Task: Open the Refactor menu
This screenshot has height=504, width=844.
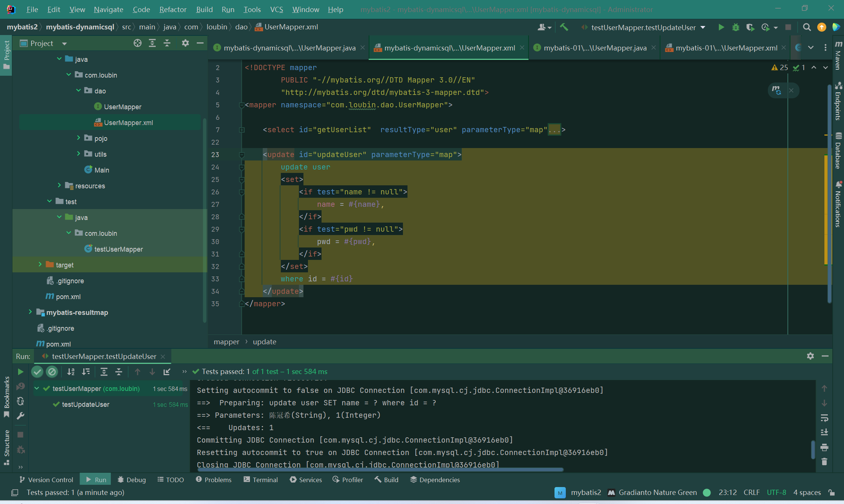Action: (173, 9)
